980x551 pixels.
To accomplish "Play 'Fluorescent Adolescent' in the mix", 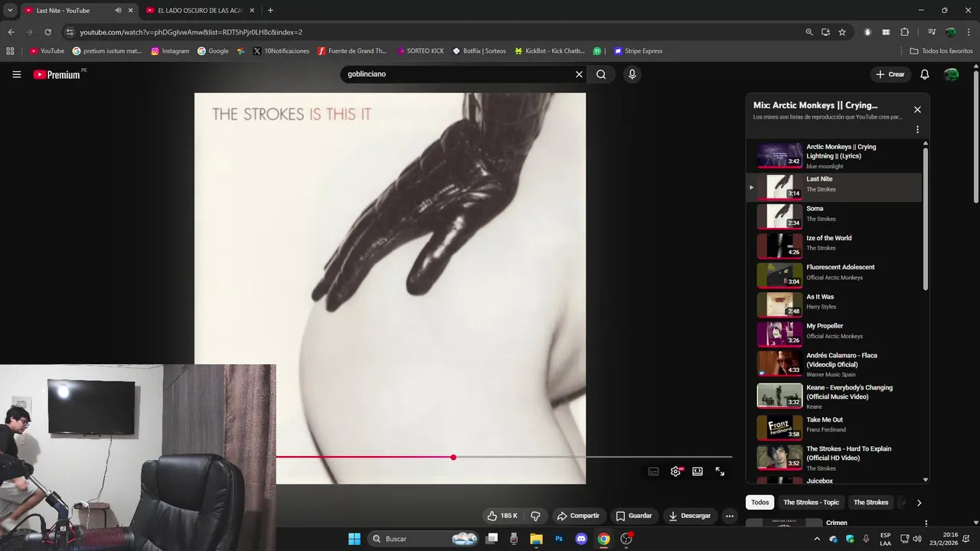I will tap(835, 275).
